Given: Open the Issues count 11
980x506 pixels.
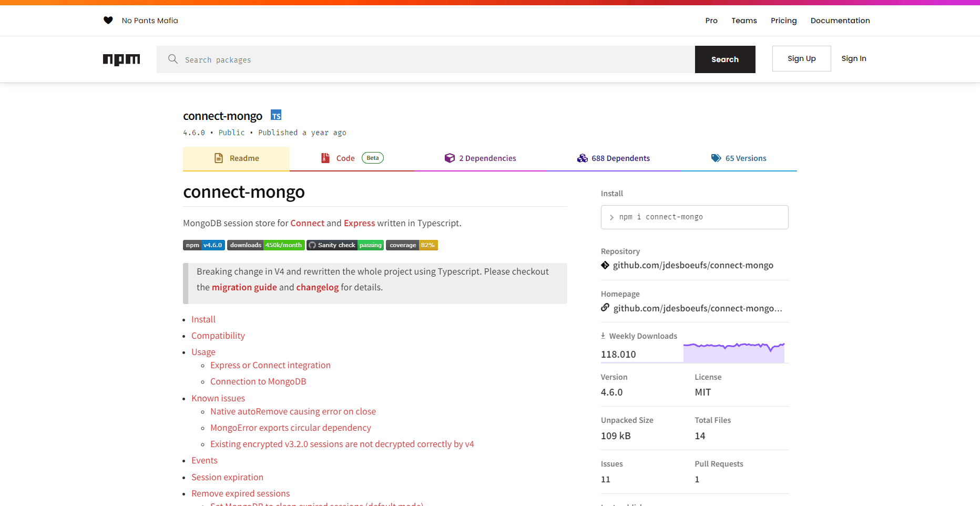Looking at the screenshot, I should [x=606, y=479].
